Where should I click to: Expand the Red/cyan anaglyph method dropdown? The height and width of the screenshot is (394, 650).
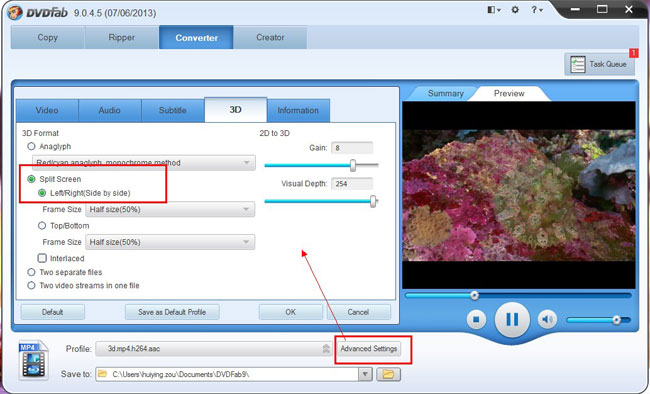point(144,163)
